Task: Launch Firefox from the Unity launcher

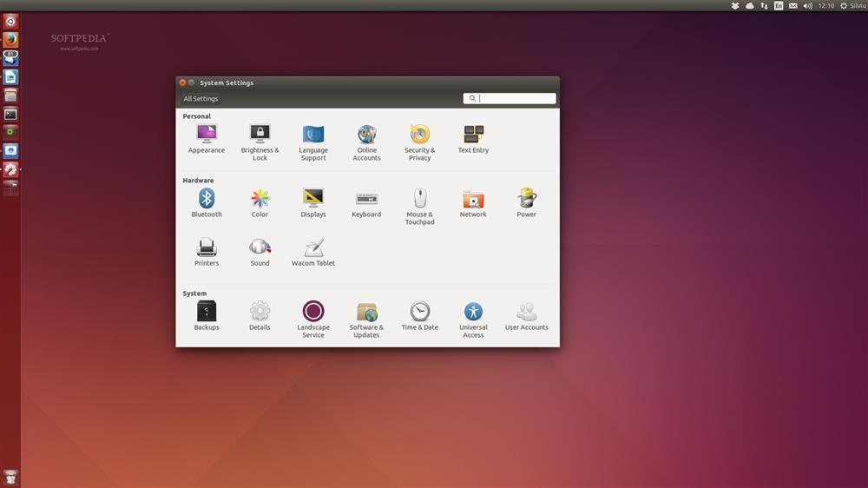Action: (10, 39)
